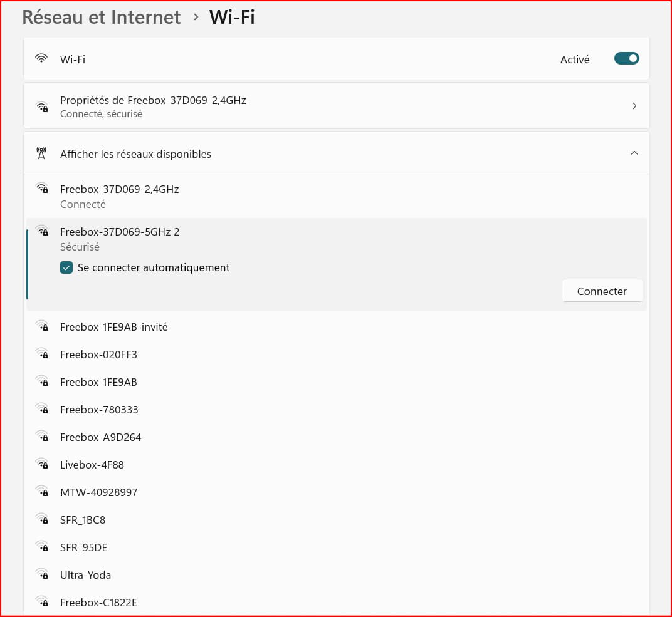Select the Freebox-A9D264 network
Screen dimensions: 672x617
click(100, 437)
